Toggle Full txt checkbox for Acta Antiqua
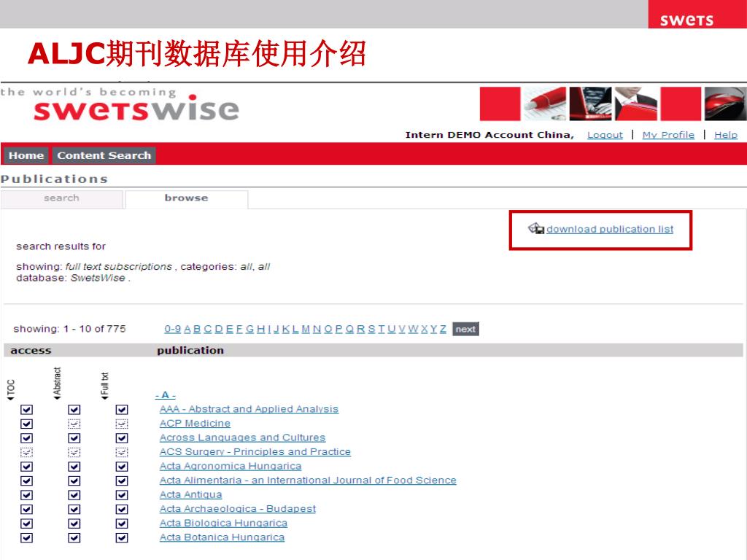Viewport: 747px width, 560px height. 122,495
